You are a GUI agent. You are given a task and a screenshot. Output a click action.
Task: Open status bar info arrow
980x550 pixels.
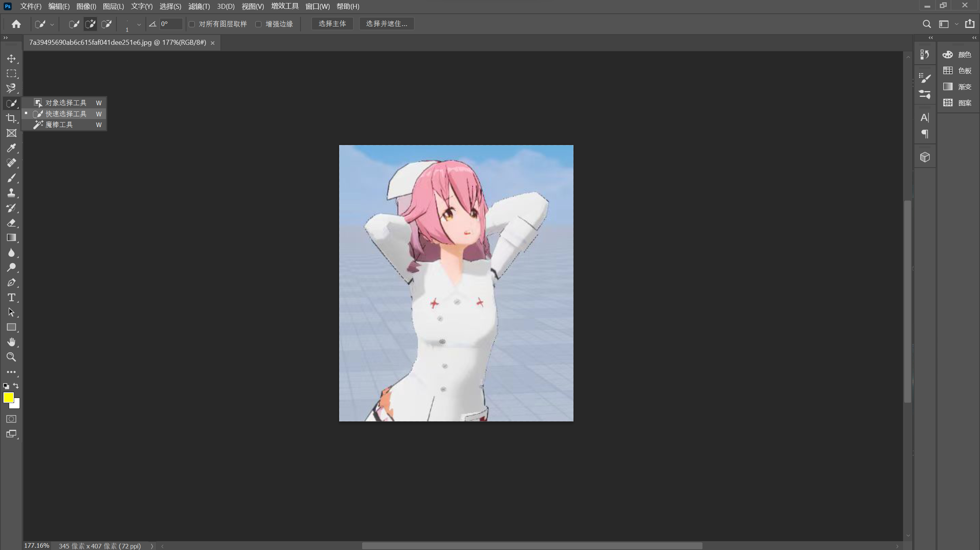(x=152, y=546)
